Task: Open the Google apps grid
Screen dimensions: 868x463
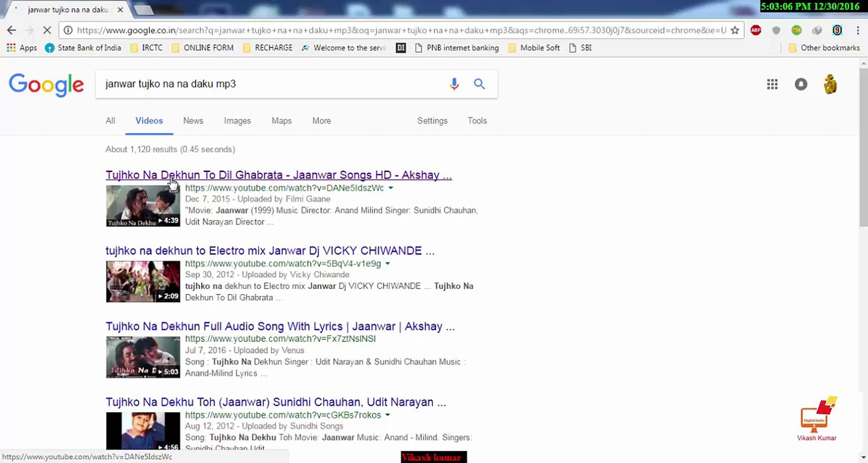Action: click(772, 84)
